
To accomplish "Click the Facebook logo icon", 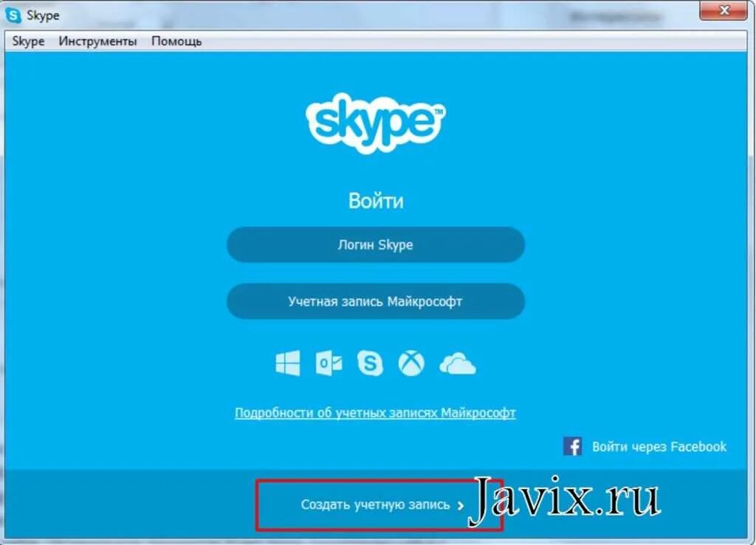I will point(572,446).
